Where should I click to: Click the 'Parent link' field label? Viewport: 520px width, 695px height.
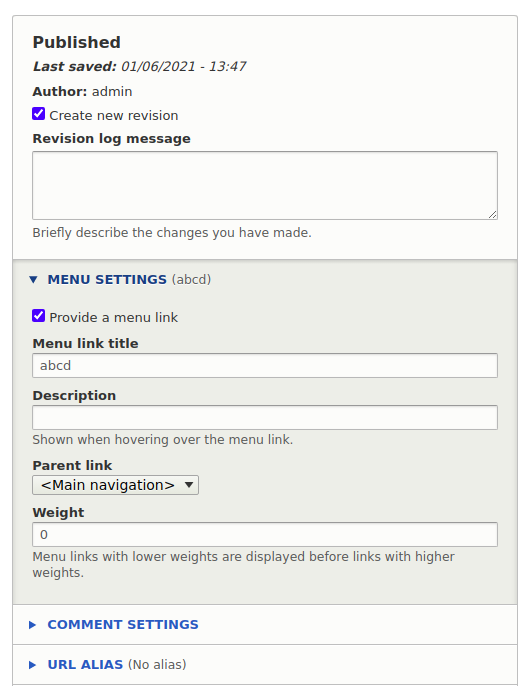(72, 465)
